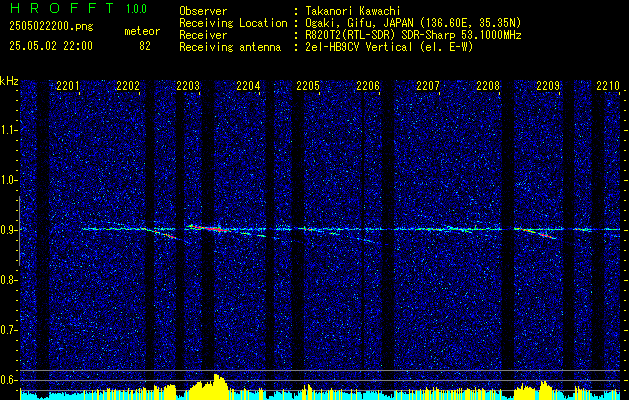Click the 2203 time marker
This screenshot has width=629, height=400.
[x=188, y=85]
